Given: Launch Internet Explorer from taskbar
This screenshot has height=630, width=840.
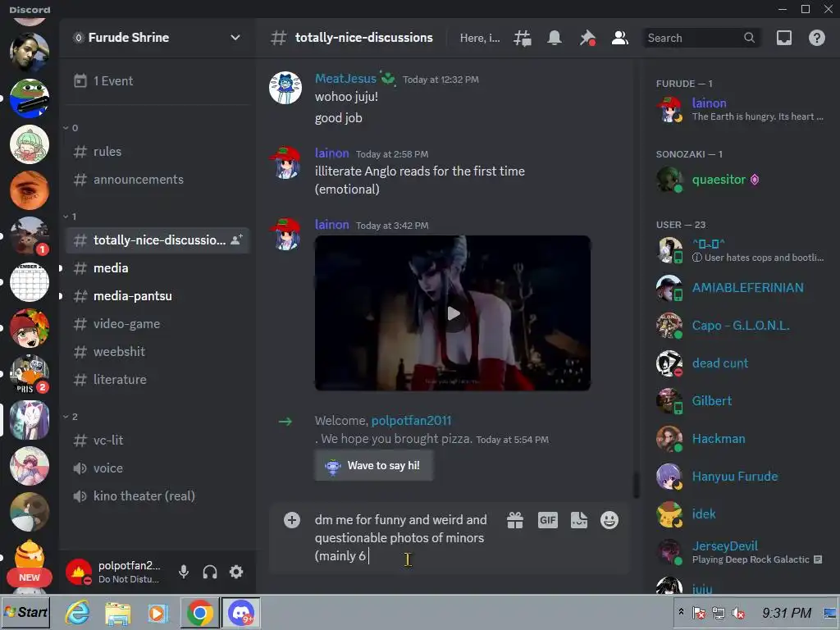Looking at the screenshot, I should pos(78,612).
